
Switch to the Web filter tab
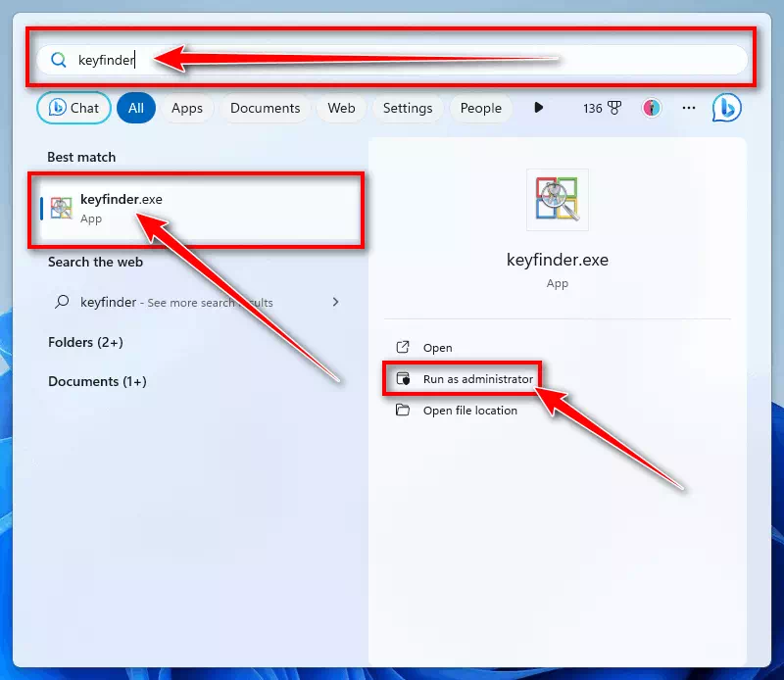[x=341, y=108]
